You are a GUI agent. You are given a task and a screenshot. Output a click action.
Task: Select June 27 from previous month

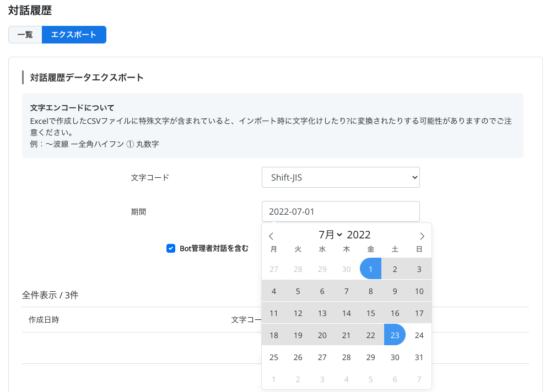274,269
